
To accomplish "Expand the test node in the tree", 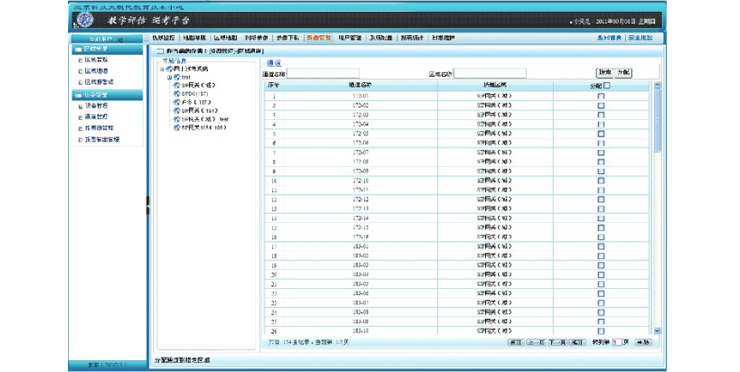I will [169, 77].
